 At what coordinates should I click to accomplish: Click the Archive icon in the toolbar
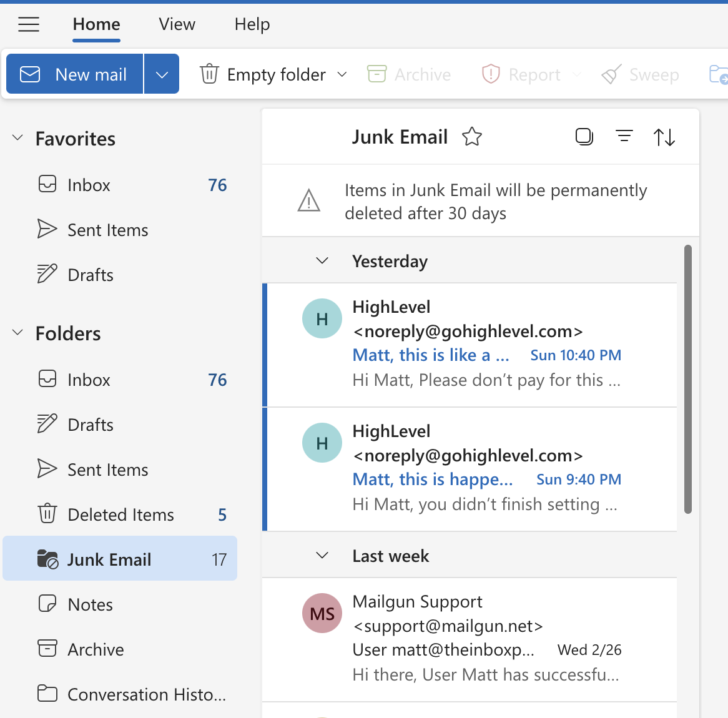[409, 74]
